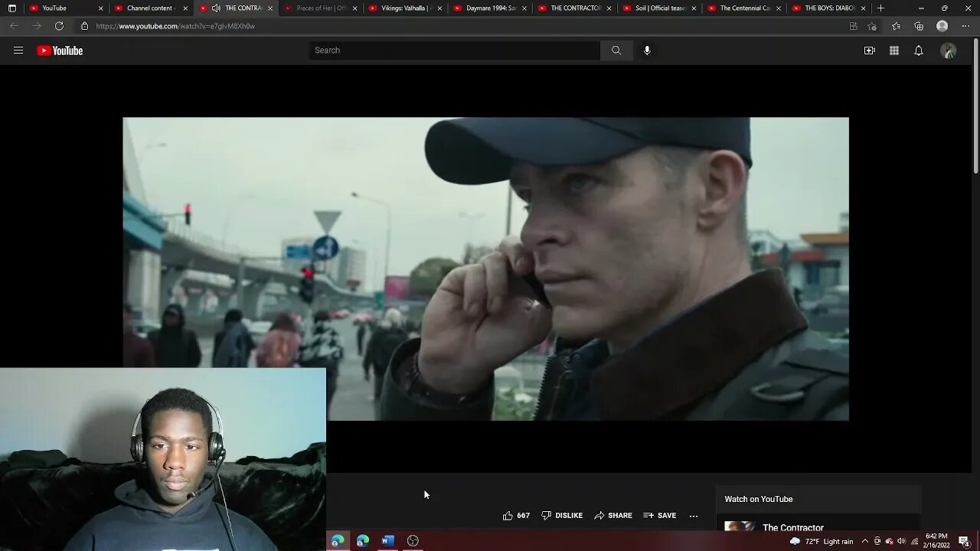Open the three-dot more actions menu

694,516
